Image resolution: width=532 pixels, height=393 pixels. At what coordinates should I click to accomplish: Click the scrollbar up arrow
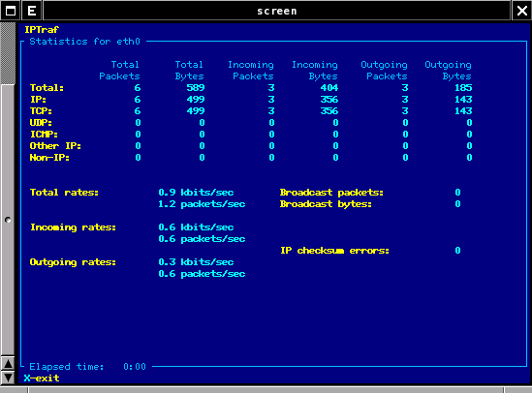pos(8,364)
